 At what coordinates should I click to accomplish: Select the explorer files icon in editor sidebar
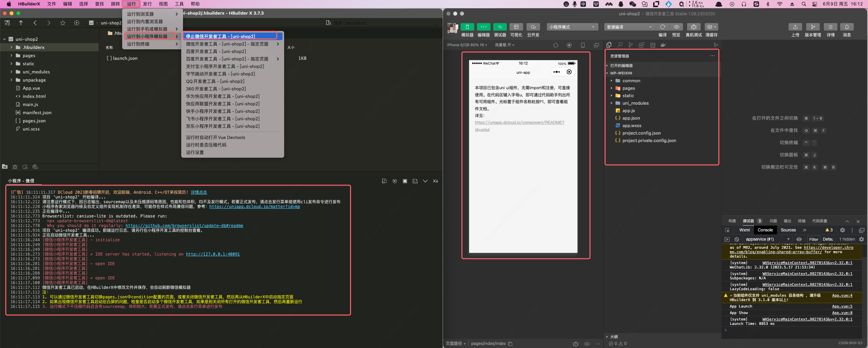(609, 45)
